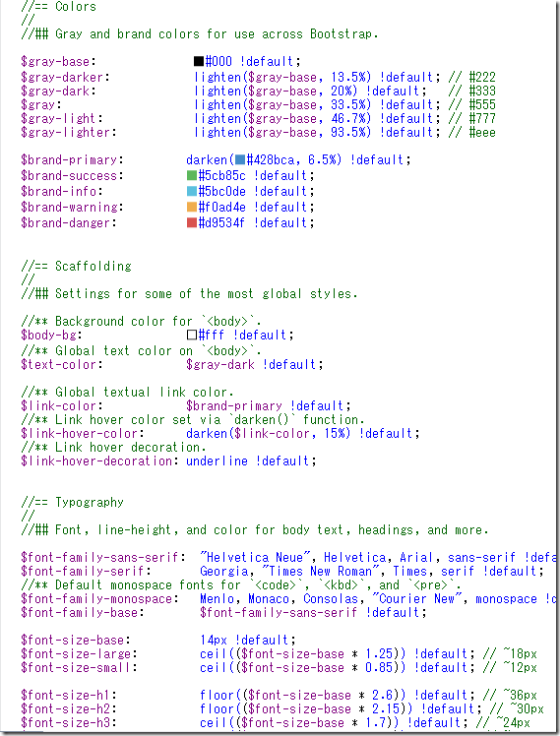This screenshot has height=736, width=560.
Task: Click the black swatch before #000
Action: [199, 61]
